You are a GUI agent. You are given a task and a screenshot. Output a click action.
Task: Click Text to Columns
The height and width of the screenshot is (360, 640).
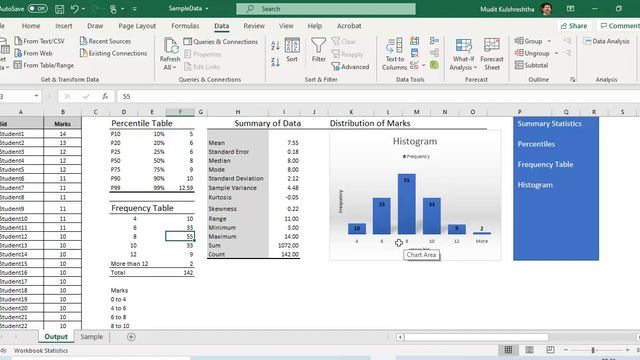click(394, 54)
